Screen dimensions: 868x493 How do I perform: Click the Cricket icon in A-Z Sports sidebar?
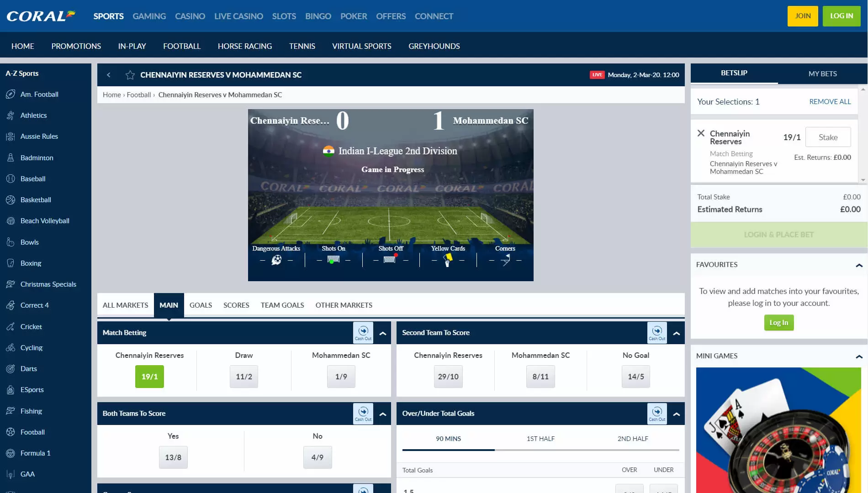11,327
